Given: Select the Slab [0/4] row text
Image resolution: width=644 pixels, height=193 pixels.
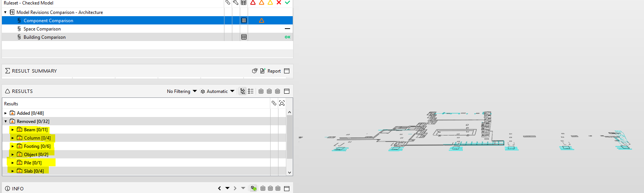Looking at the screenshot, I should coord(34,171).
